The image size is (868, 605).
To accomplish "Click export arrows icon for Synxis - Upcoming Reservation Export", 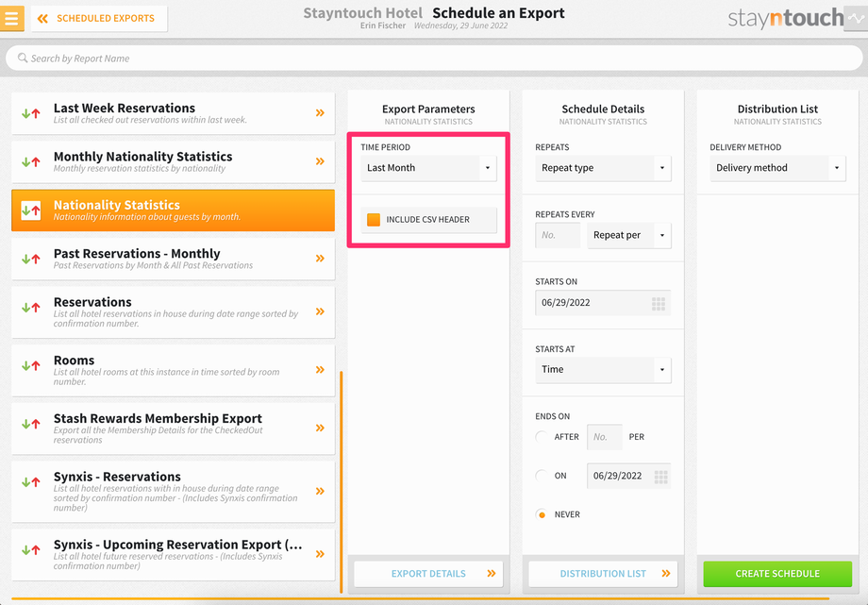I will pyautogui.click(x=31, y=550).
